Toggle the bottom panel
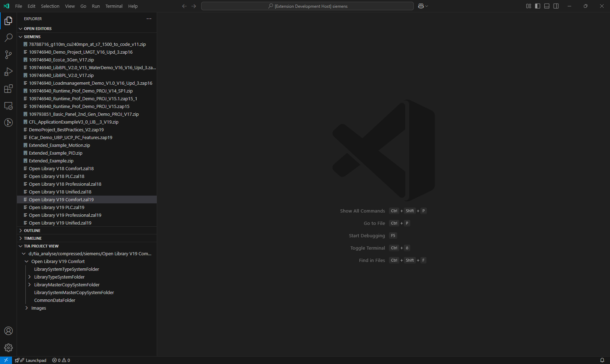The width and height of the screenshot is (610, 364). point(547,6)
